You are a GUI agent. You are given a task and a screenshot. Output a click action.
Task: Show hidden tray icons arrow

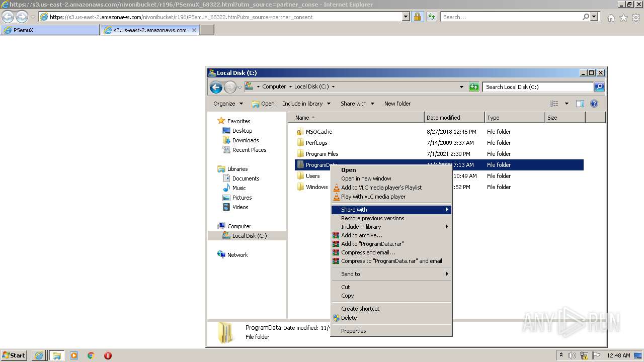pos(561,355)
